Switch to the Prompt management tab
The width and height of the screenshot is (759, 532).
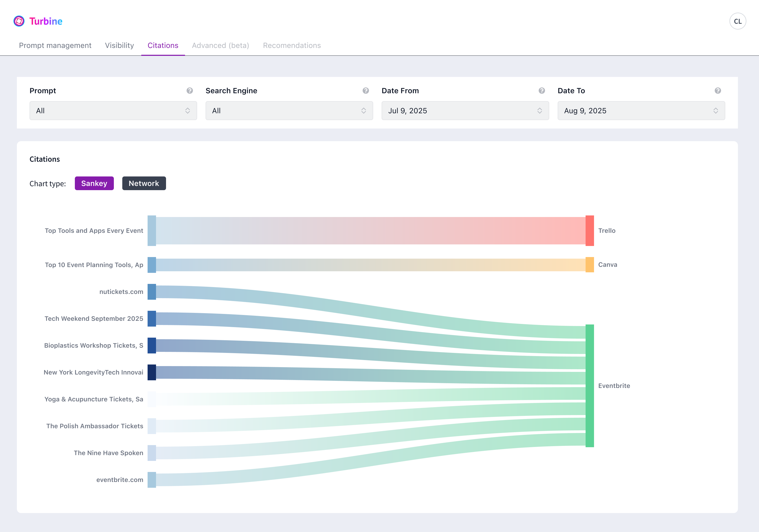click(x=55, y=45)
